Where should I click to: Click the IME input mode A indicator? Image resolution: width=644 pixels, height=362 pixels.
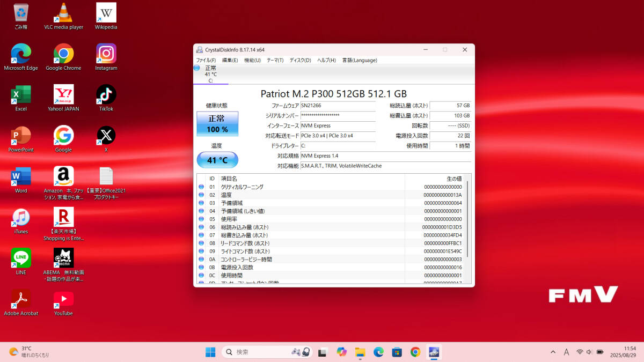pos(567,352)
